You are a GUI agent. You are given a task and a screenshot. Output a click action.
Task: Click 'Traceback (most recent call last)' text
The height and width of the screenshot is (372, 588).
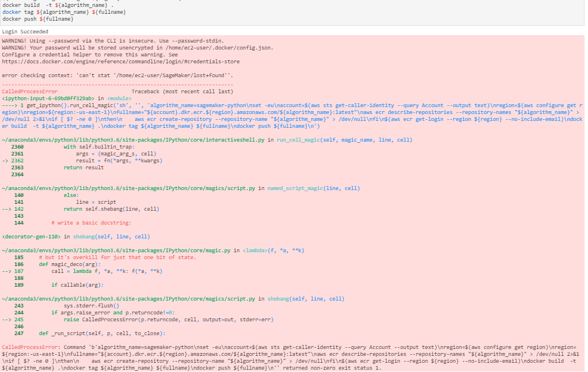coord(182,92)
